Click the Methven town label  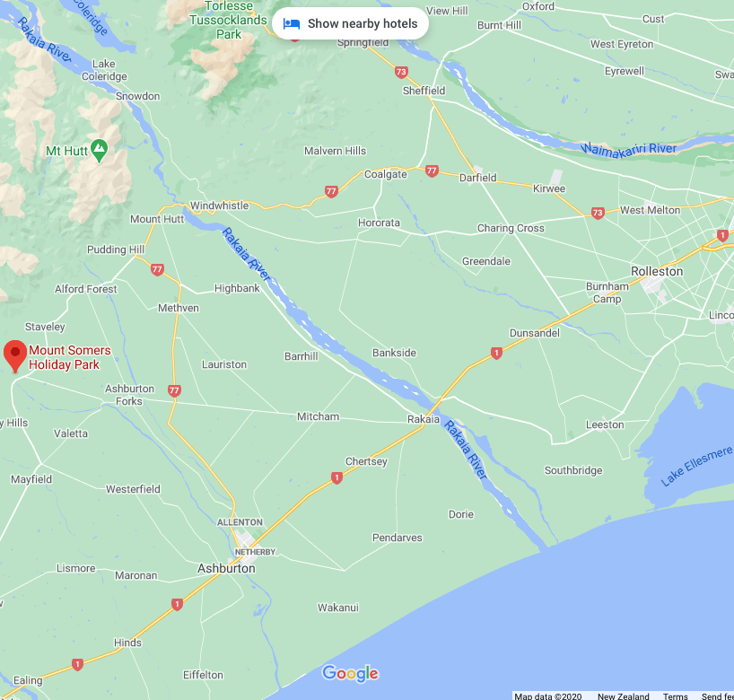tap(179, 308)
